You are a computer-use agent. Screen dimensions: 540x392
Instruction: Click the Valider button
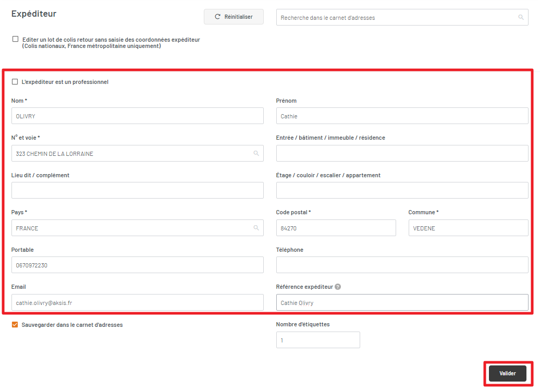[508, 373]
